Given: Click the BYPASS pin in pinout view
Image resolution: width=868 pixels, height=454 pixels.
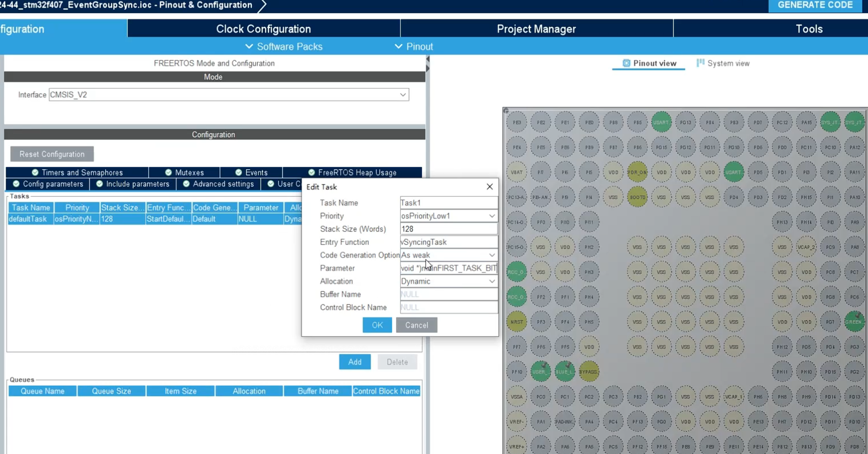Looking at the screenshot, I should pyautogui.click(x=589, y=372).
